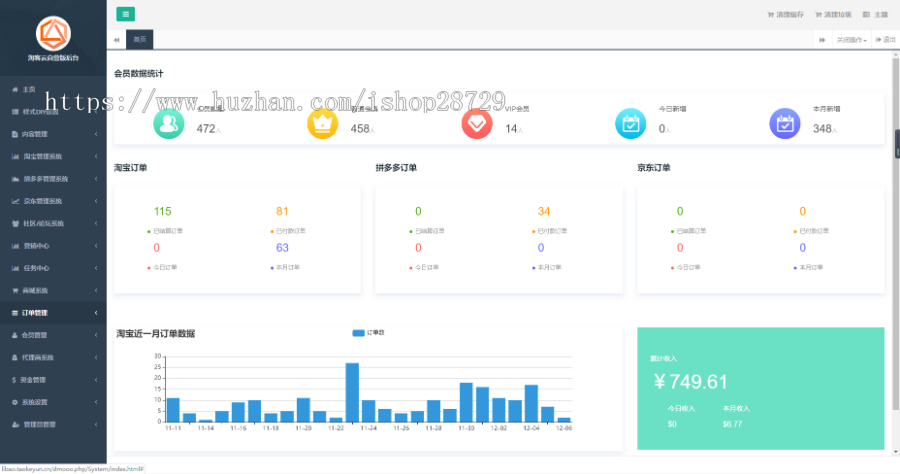
Task: Click the 主题 button
Action: (x=875, y=15)
